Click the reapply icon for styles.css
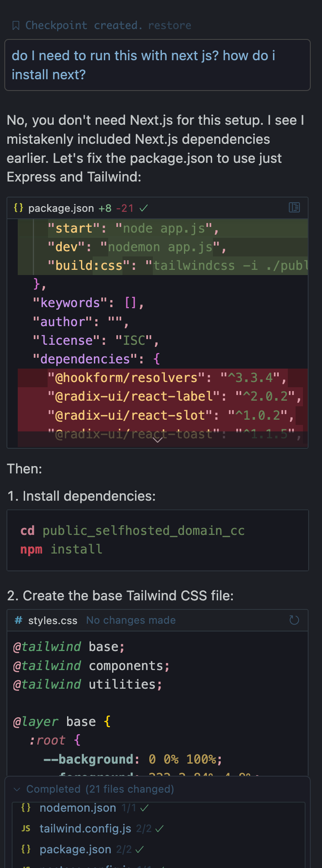 [x=294, y=620]
